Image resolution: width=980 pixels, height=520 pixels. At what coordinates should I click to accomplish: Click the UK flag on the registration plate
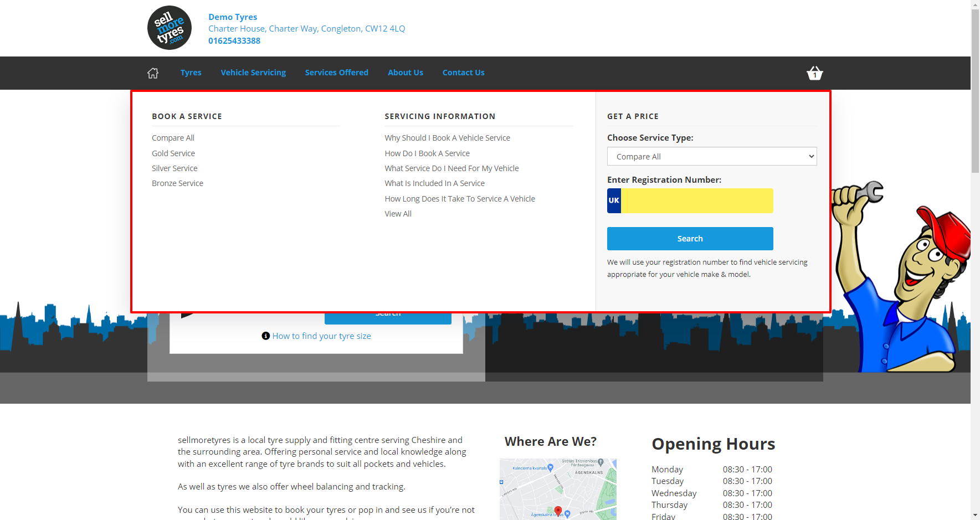(x=613, y=200)
